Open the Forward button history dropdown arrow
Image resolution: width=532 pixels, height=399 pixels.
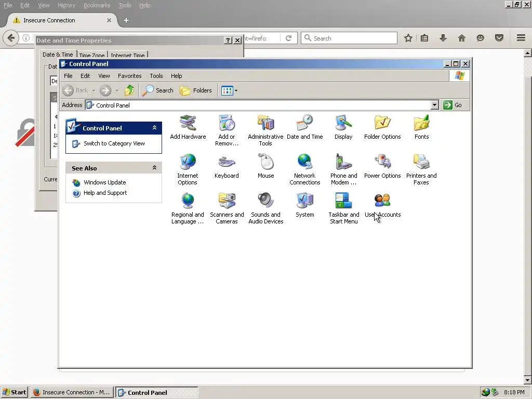coord(117,90)
